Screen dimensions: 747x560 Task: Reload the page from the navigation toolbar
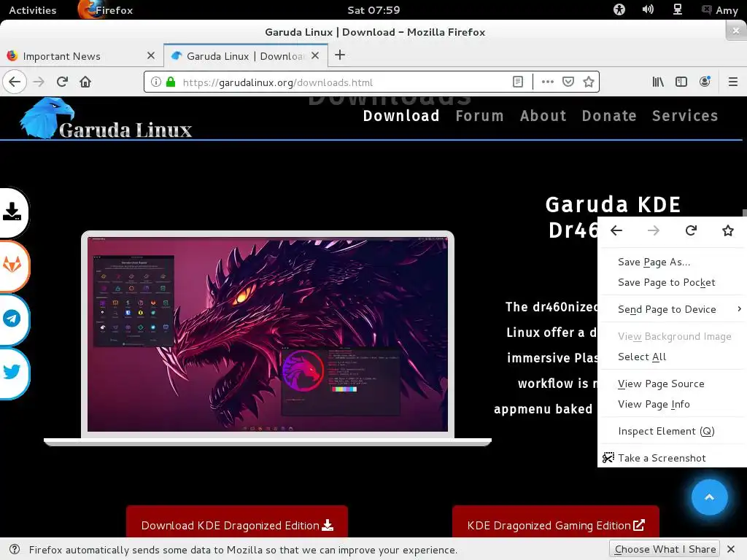coord(62,82)
